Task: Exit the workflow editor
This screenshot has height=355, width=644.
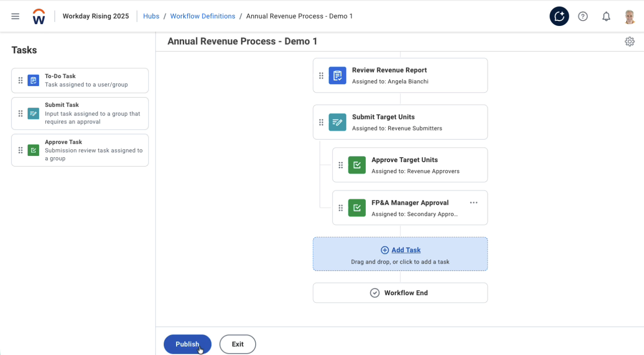Action: (238, 344)
